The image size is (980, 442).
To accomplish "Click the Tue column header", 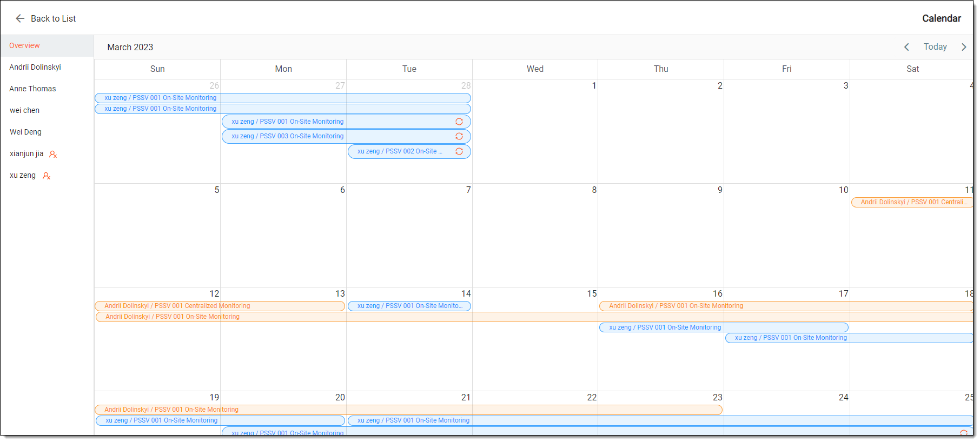I will tap(409, 69).
